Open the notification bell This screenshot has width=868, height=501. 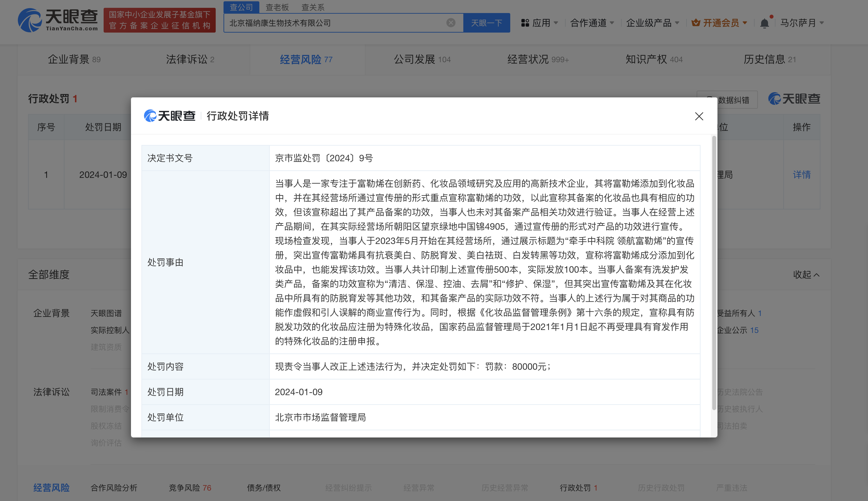click(x=764, y=23)
